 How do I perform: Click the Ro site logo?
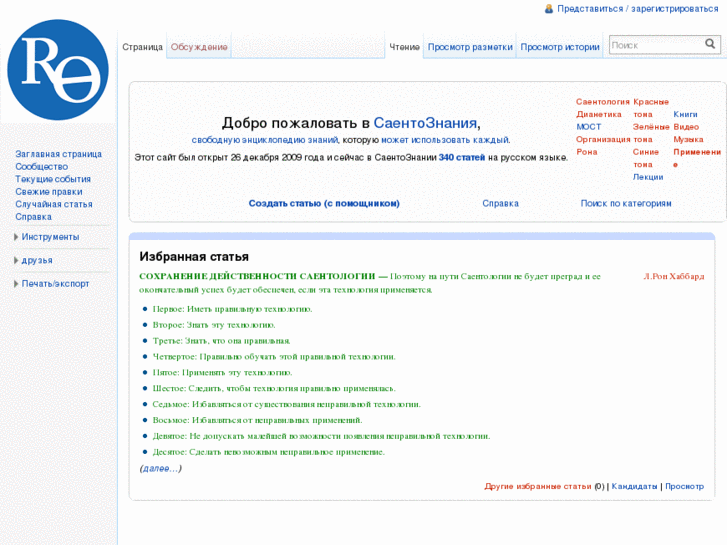58,70
